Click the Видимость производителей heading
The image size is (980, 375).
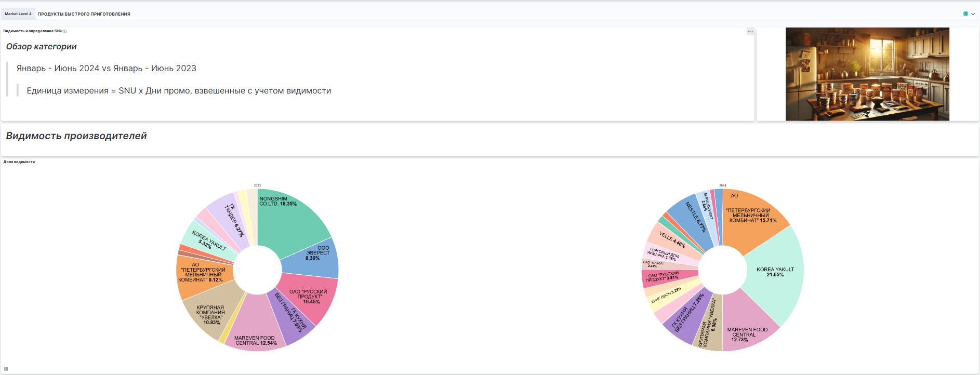coord(76,136)
